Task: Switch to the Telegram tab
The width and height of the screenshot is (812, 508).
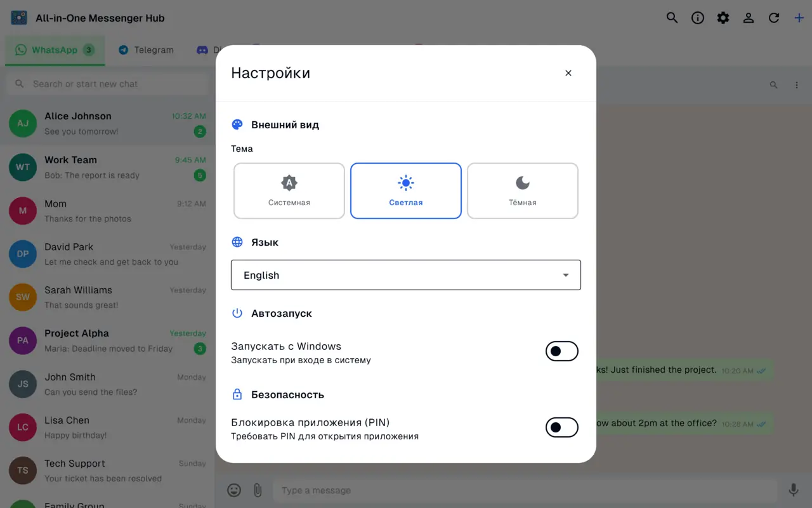Action: point(146,50)
